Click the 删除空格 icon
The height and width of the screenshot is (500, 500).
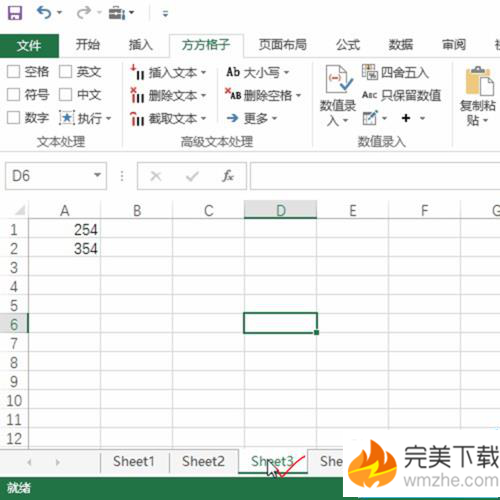[233, 95]
